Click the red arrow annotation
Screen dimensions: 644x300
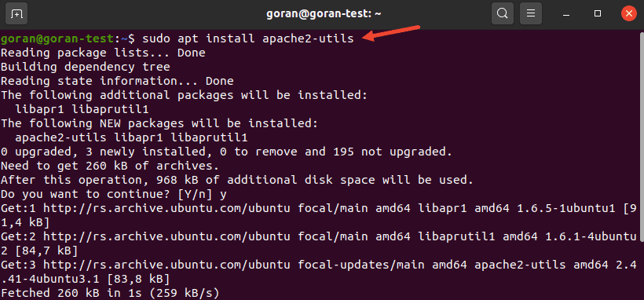pyautogui.click(x=392, y=33)
